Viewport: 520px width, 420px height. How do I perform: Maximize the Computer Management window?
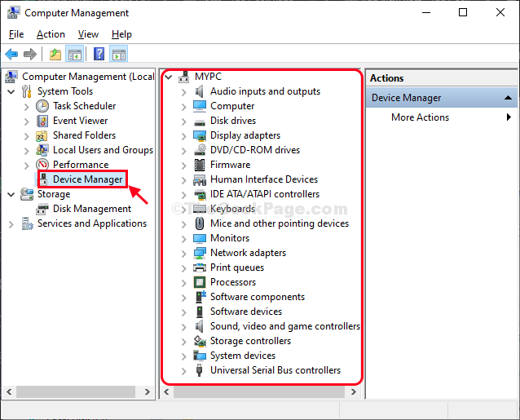463,12
